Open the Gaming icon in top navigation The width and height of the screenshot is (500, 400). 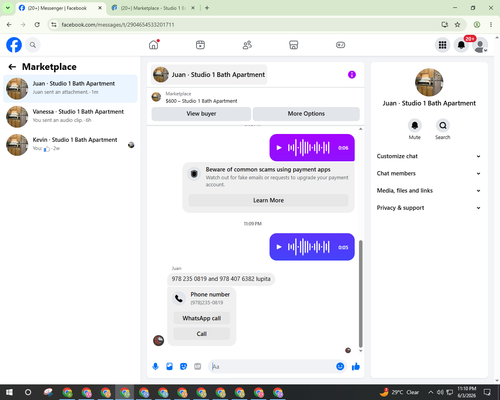pos(340,45)
